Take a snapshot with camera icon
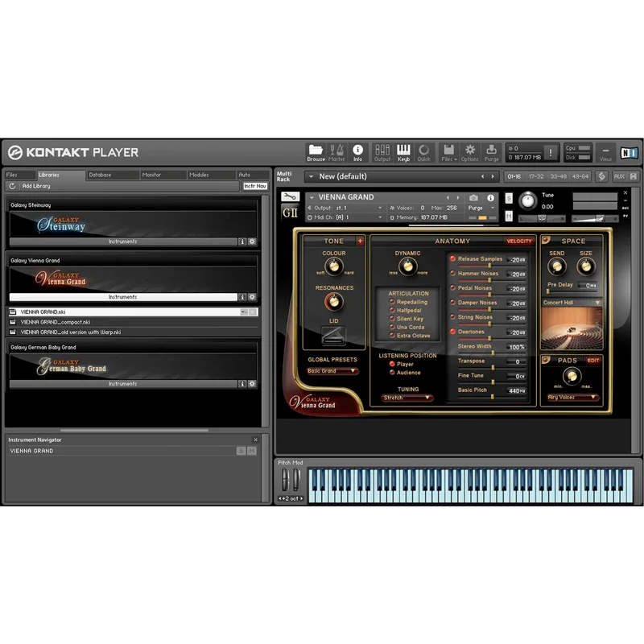 [473, 198]
